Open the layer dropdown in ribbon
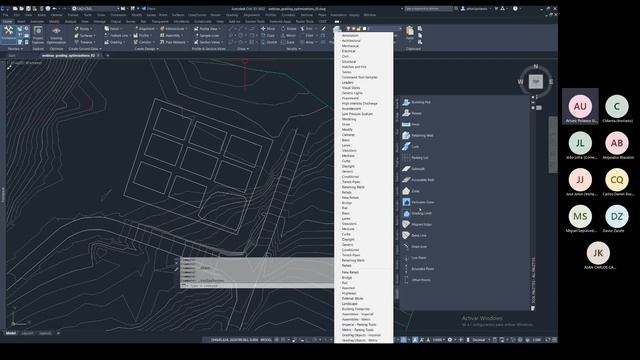Image resolution: width=640 pixels, height=360 pixels. click(x=373, y=29)
